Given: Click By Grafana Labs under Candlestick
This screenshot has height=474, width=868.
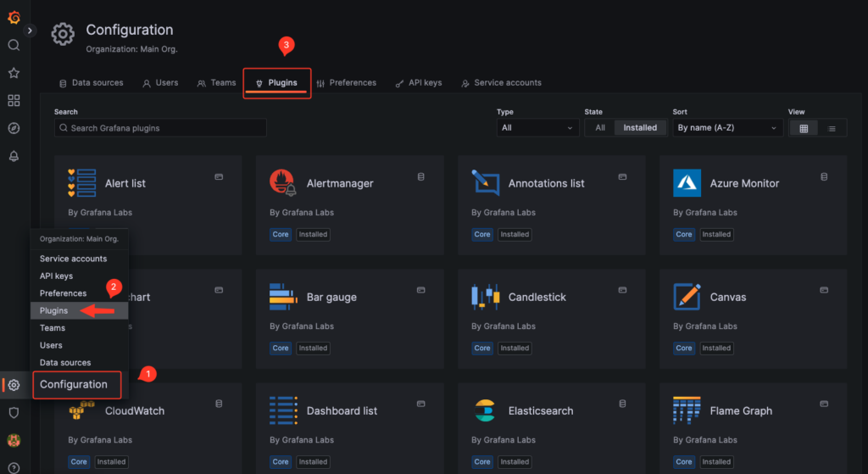Looking at the screenshot, I should [x=504, y=326].
